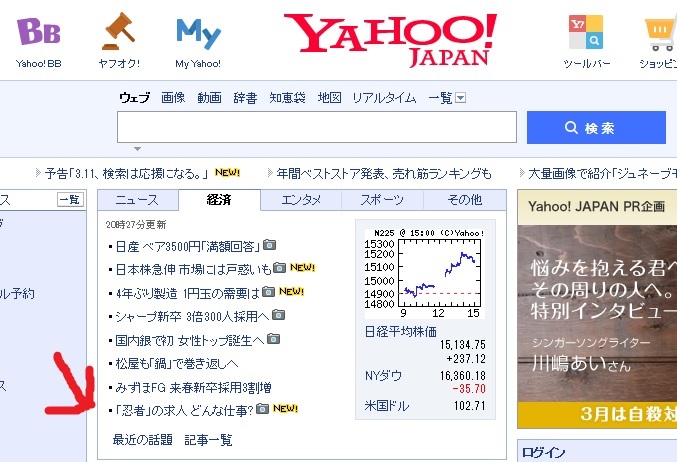Click the 一覧 button in left sidebar
Image resolution: width=677 pixels, height=462 pixels.
70,199
